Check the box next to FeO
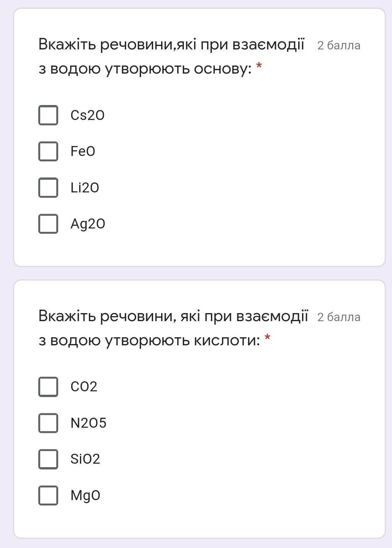392x548 pixels. coord(48,151)
